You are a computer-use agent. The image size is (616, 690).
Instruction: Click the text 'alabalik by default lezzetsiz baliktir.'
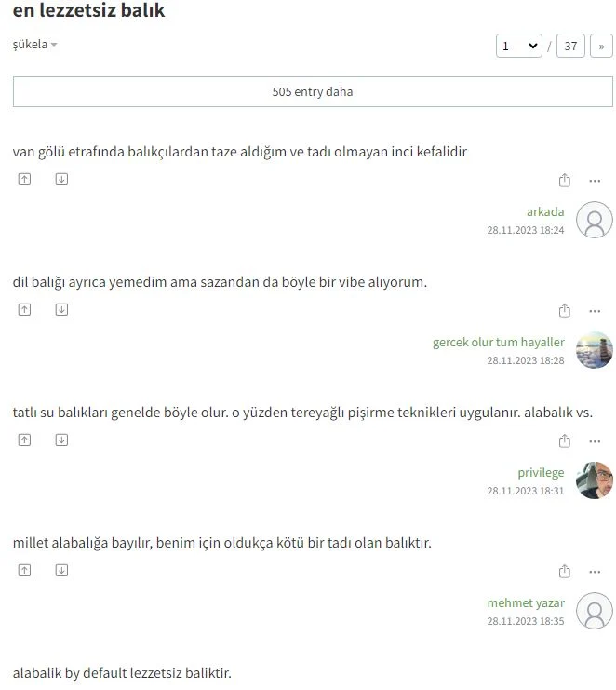122,673
